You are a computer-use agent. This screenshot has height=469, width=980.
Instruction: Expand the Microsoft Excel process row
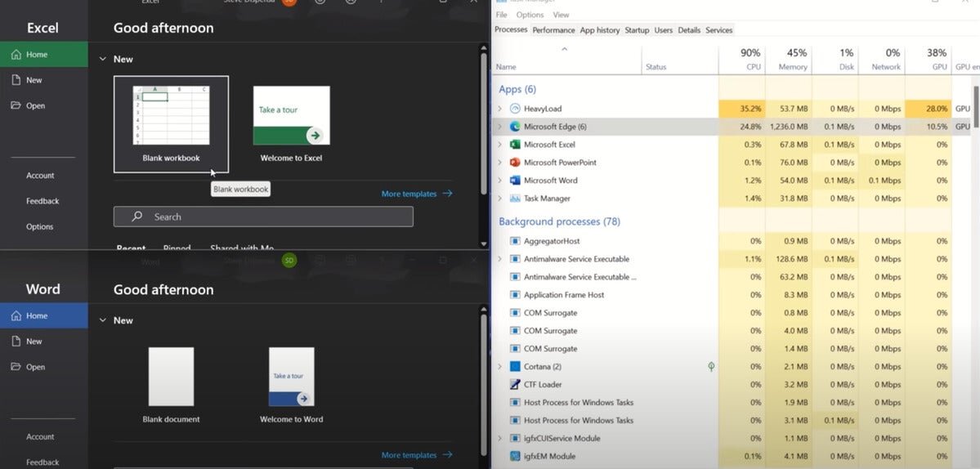point(499,145)
